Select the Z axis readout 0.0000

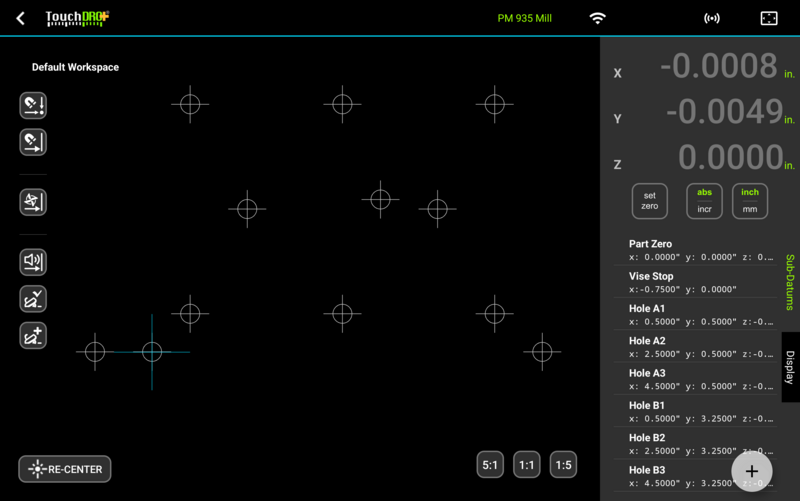point(731,157)
